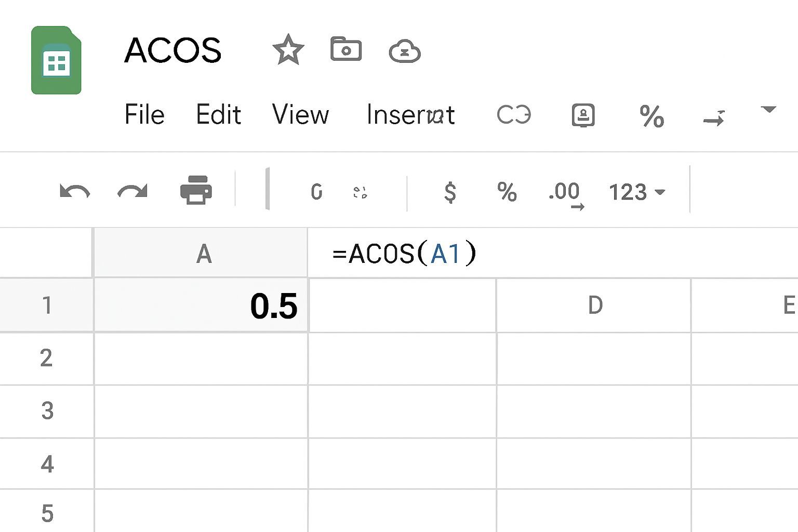This screenshot has width=798, height=532.
Task: Star the ACOS spreadsheet as favorite
Action: tap(288, 49)
